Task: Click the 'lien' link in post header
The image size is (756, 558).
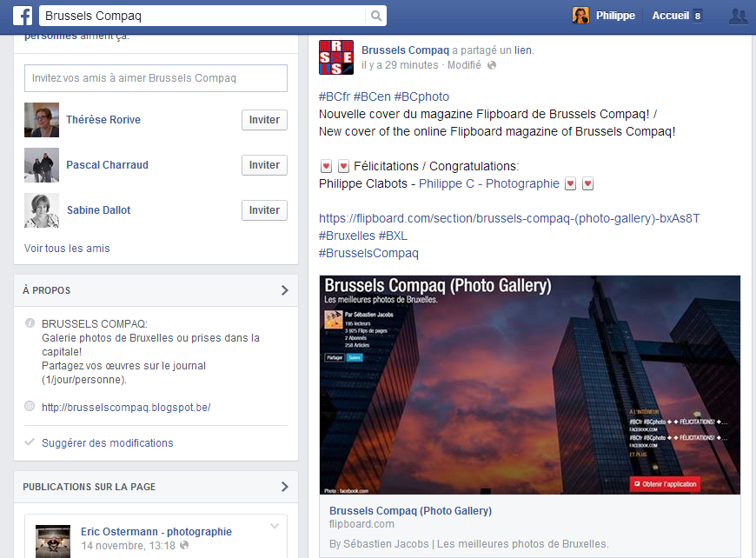Action: [x=523, y=50]
